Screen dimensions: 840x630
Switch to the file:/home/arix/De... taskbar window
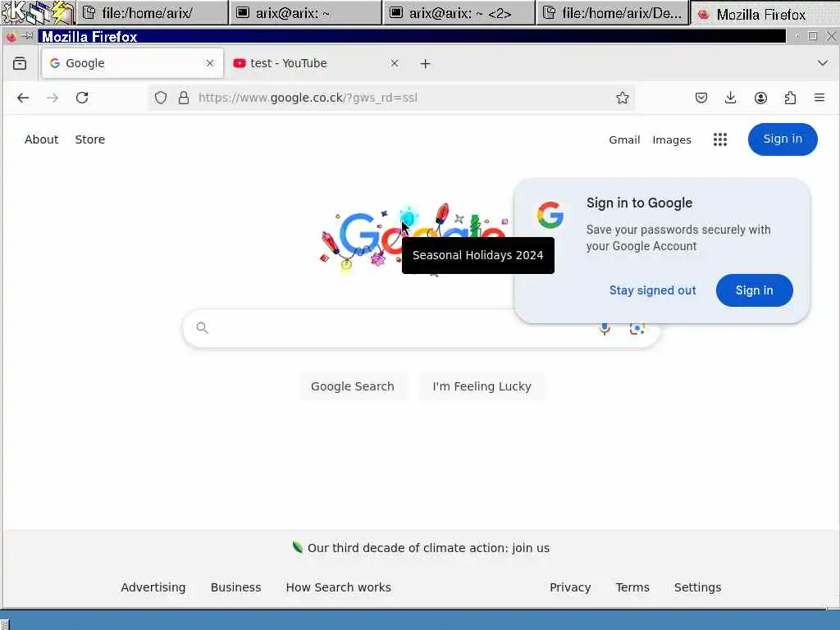click(612, 13)
